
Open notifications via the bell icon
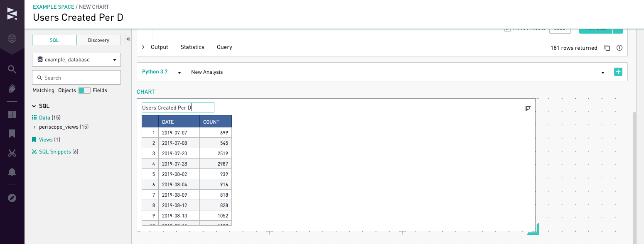pos(12,171)
